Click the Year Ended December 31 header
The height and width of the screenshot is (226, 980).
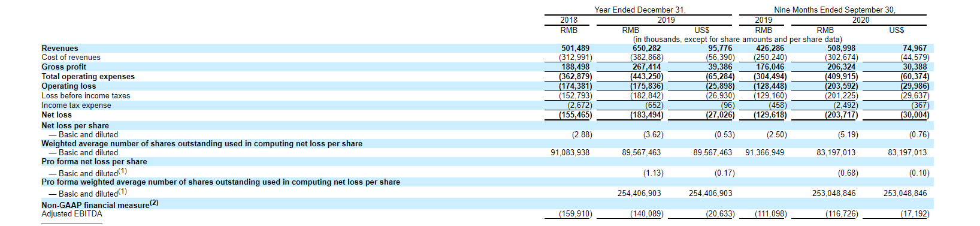click(x=640, y=10)
